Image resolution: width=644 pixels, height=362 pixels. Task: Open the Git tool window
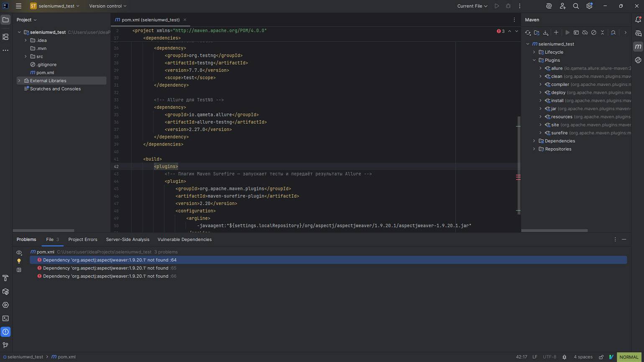coord(5,345)
